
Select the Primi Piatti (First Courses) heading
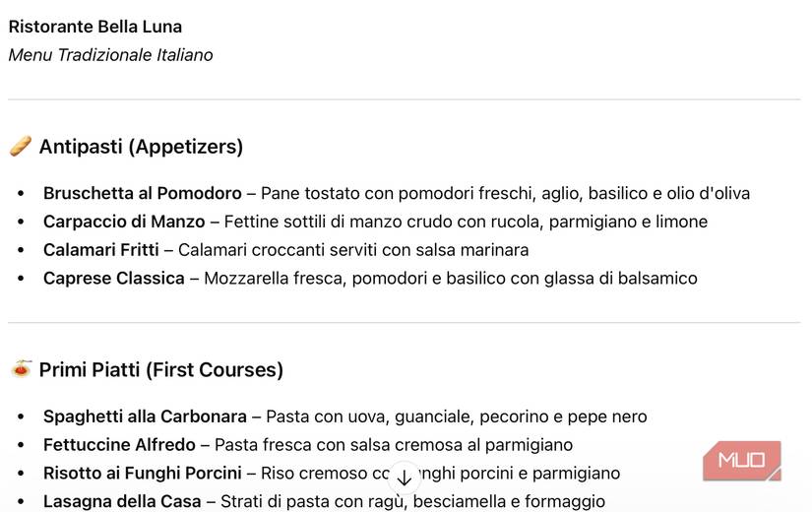point(161,370)
